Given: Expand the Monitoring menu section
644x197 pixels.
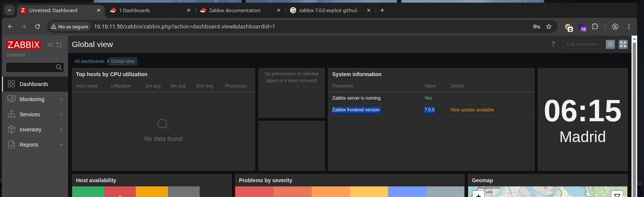Looking at the screenshot, I should pos(32,99).
